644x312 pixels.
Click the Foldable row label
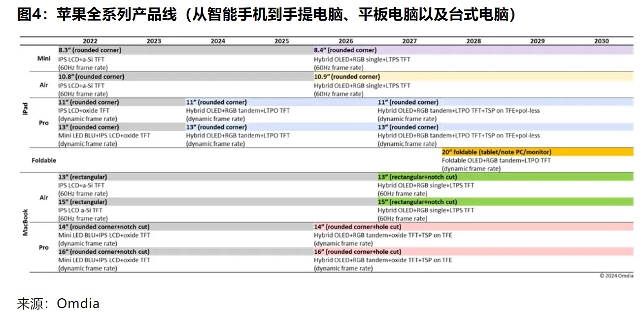(44, 160)
